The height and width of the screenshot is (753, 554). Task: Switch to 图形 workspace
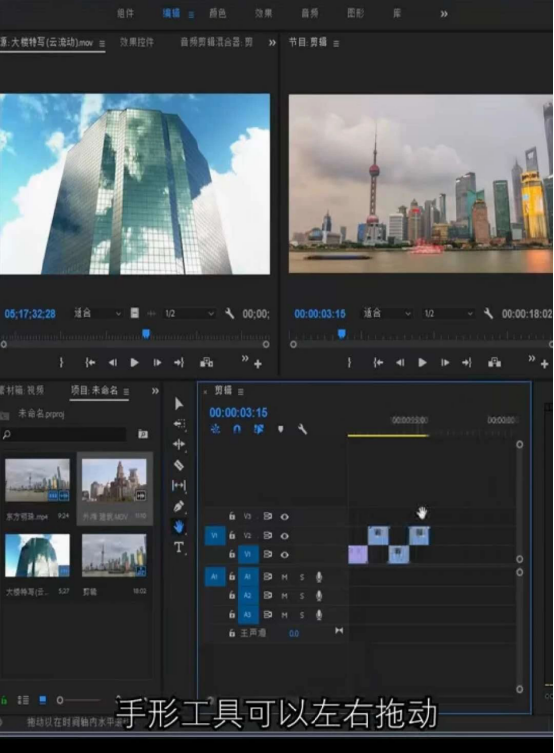(x=355, y=13)
